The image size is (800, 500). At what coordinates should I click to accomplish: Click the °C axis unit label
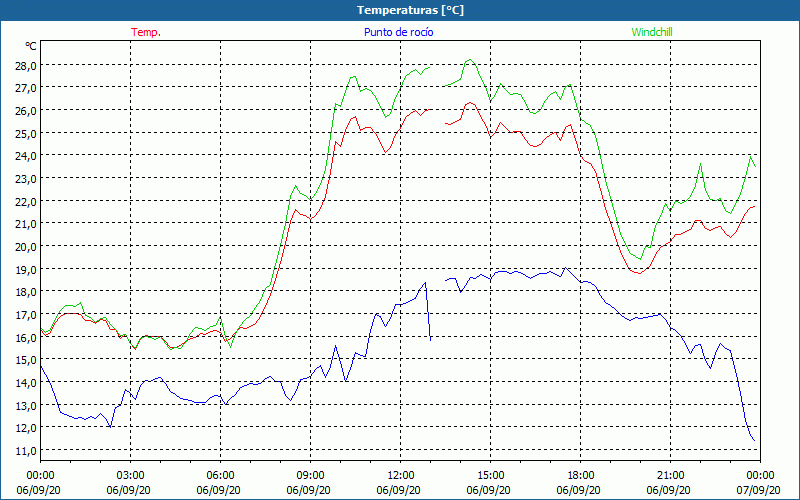[x=31, y=46]
